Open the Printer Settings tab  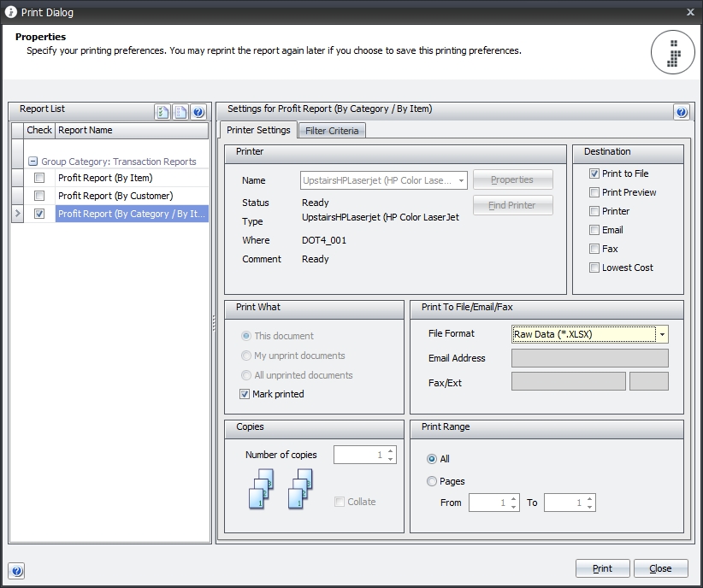pyautogui.click(x=259, y=131)
